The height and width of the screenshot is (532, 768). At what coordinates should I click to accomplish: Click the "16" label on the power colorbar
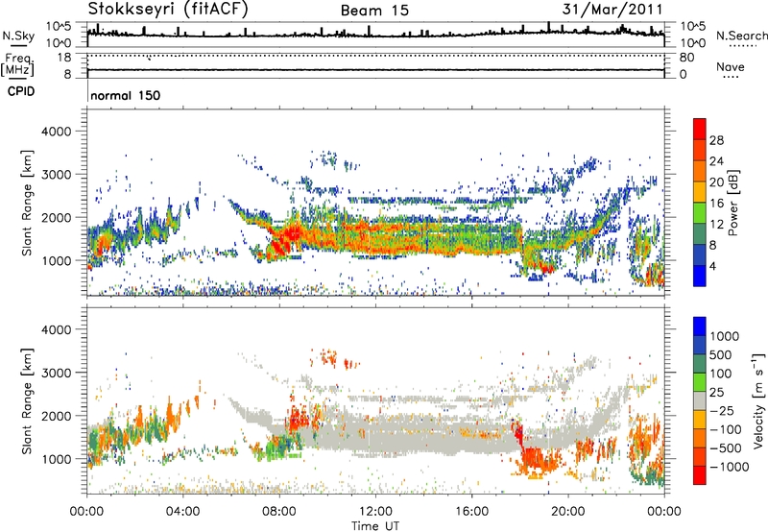[716, 204]
